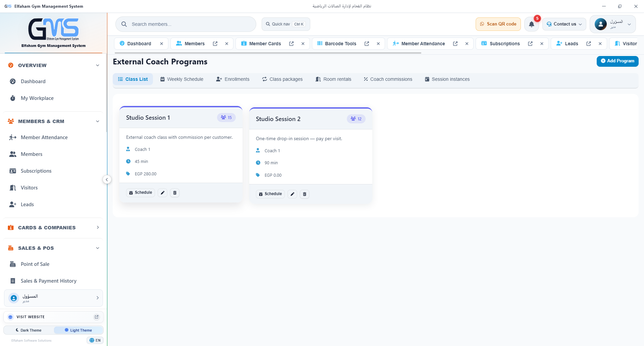Open external link icon beside Visit Website
644x346 pixels.
[97, 317]
